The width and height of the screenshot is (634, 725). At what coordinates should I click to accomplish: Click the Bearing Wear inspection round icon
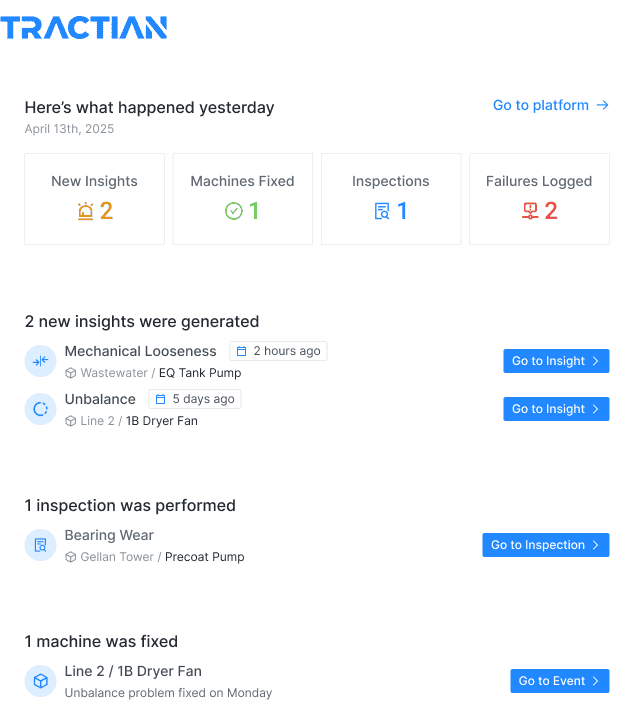[41, 545]
